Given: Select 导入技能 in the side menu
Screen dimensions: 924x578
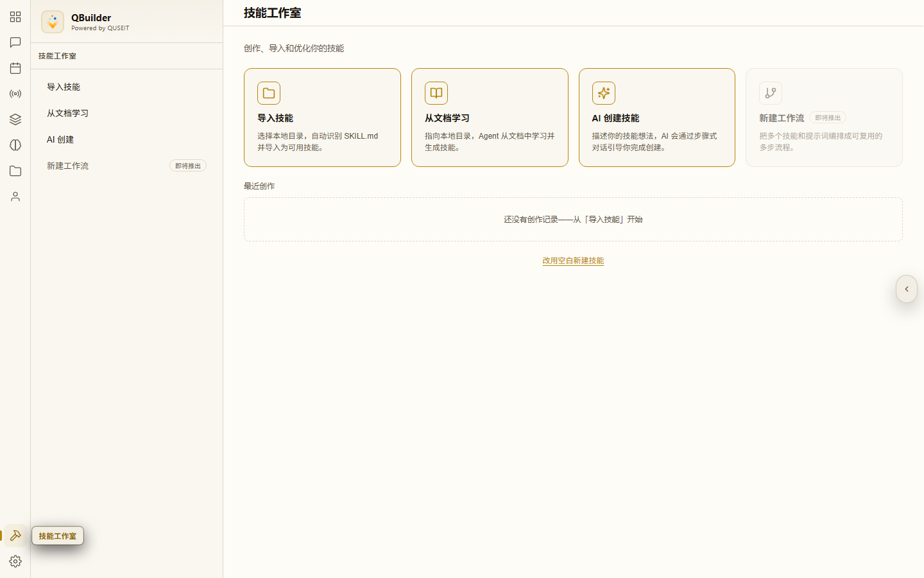Looking at the screenshot, I should pyautogui.click(x=127, y=87).
